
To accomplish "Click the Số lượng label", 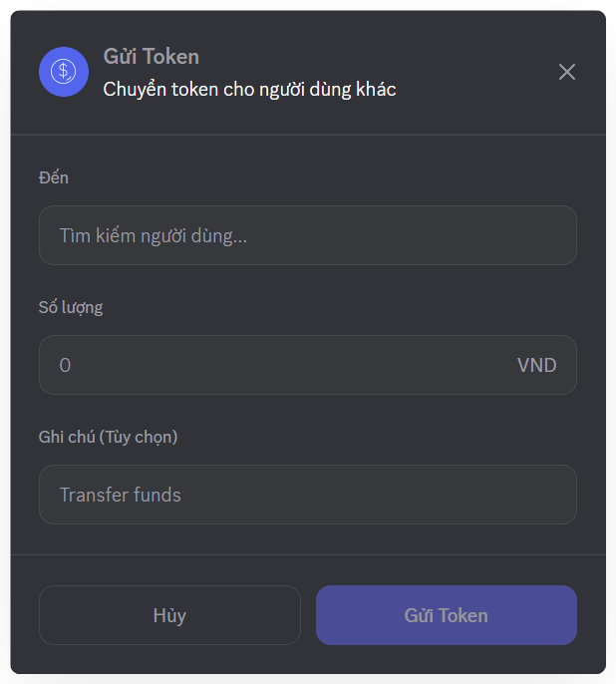I will click(71, 307).
